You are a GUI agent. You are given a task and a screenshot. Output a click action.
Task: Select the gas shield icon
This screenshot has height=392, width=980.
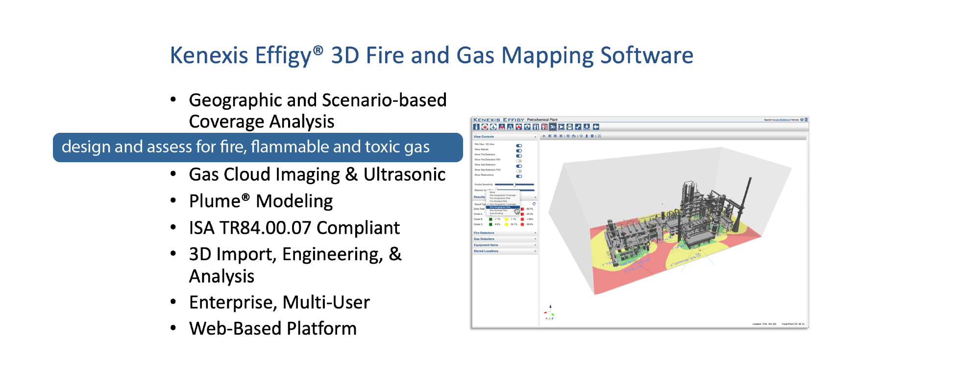(527, 127)
